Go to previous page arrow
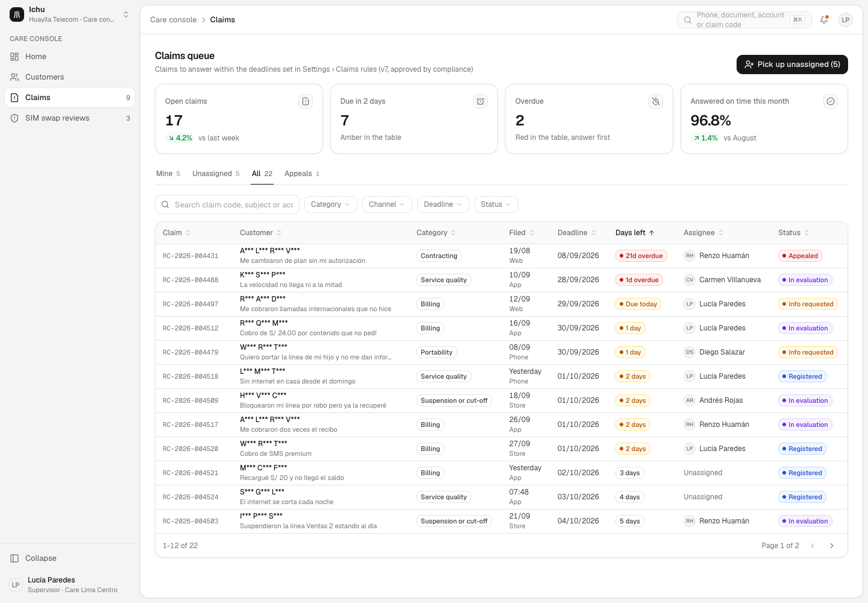Viewport: 868px width, 603px height. pyautogui.click(x=813, y=546)
